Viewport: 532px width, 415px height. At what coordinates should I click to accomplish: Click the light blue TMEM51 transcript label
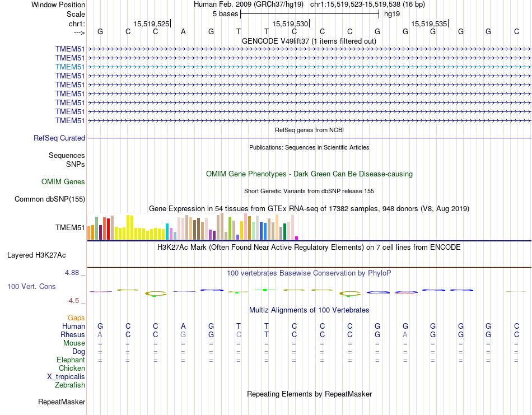70,67
